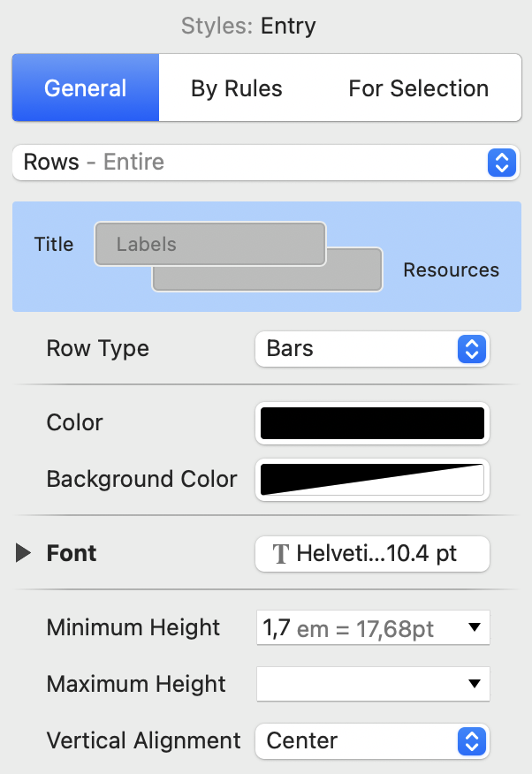
Task: Click the Resources label in the preview area
Action: coord(451,269)
